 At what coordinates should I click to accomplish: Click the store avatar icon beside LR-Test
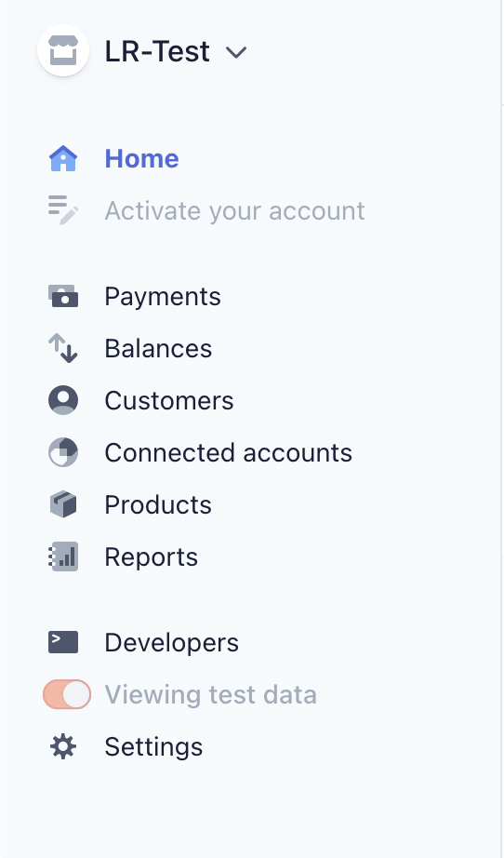[63, 50]
